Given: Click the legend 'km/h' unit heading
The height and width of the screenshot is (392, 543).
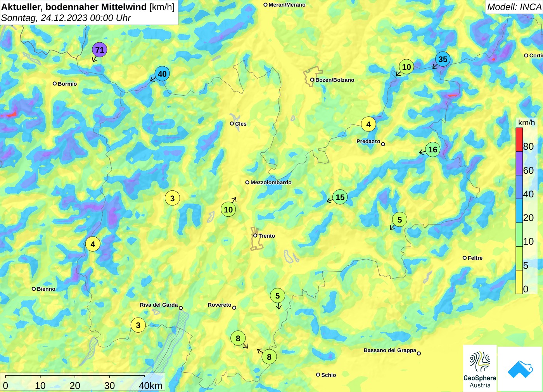Looking at the screenshot, I should 526,123.
